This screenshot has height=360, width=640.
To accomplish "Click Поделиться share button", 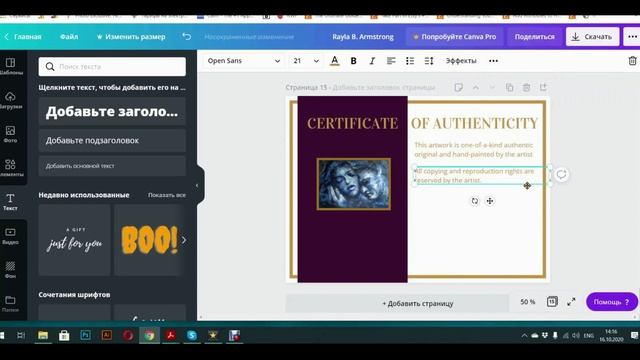I will [534, 37].
